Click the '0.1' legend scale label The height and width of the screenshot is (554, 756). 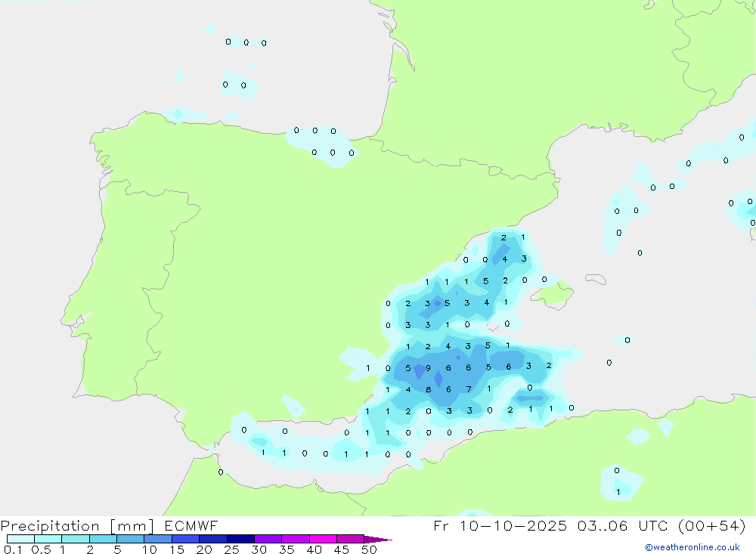pos(13,549)
